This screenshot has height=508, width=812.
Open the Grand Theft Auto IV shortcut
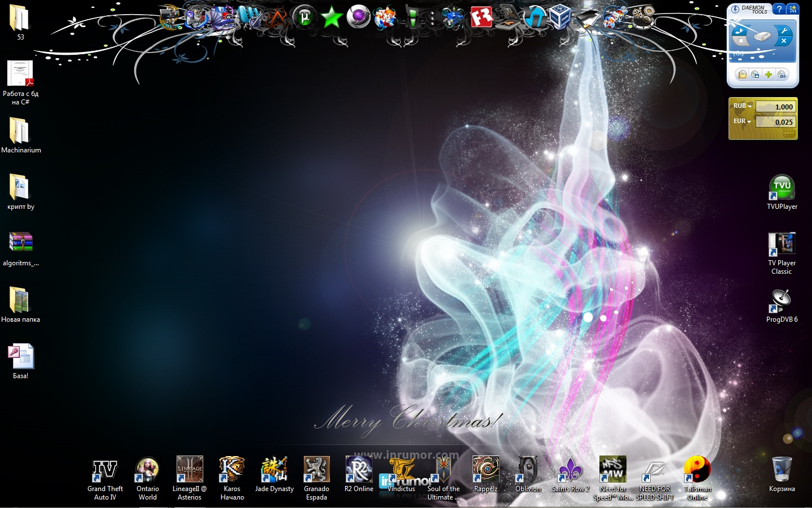point(105,470)
